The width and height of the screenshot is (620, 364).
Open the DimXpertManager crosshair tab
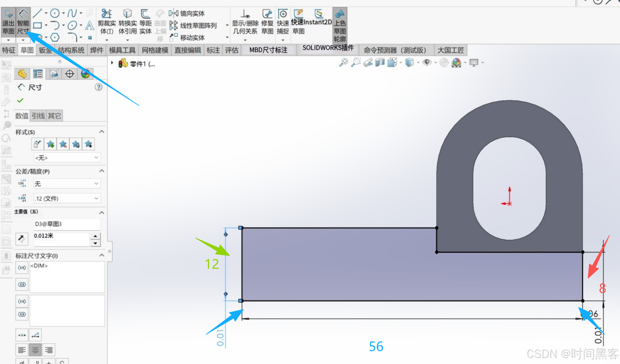coord(69,74)
